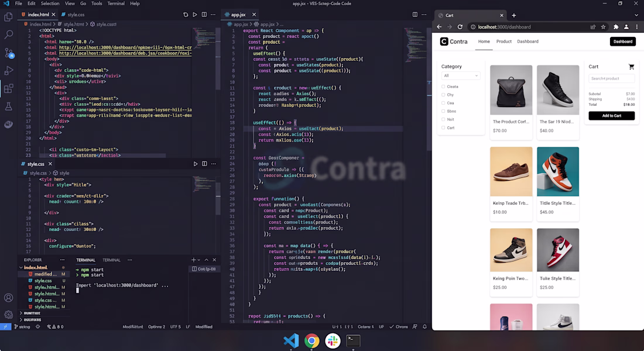Open the Terminal menu in the menu bar
This screenshot has width=644, height=351.
[116, 4]
